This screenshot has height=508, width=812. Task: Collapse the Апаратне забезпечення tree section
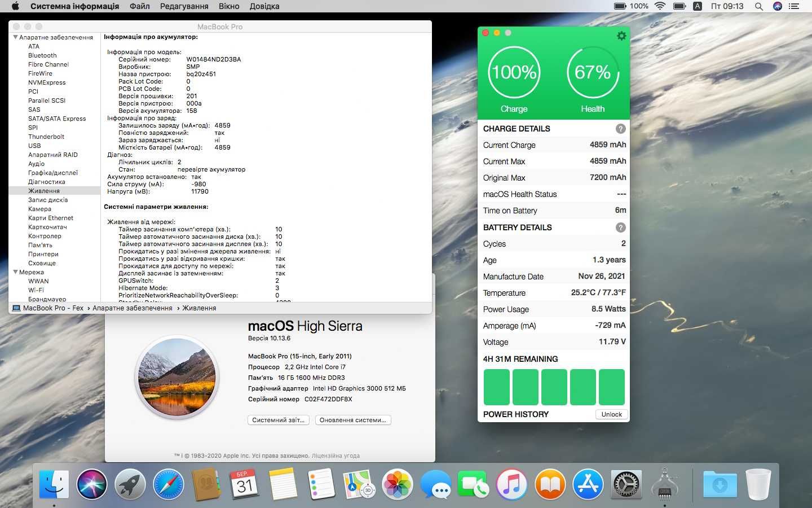point(15,37)
